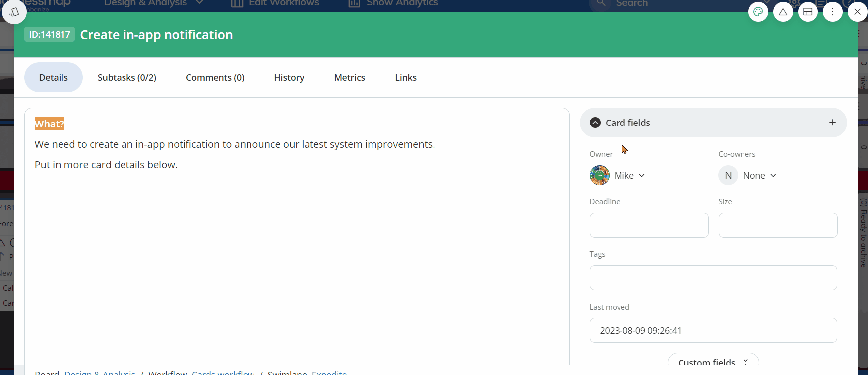This screenshot has height=375, width=868.
Task: Click the ID:141817 badge
Action: [x=50, y=34]
